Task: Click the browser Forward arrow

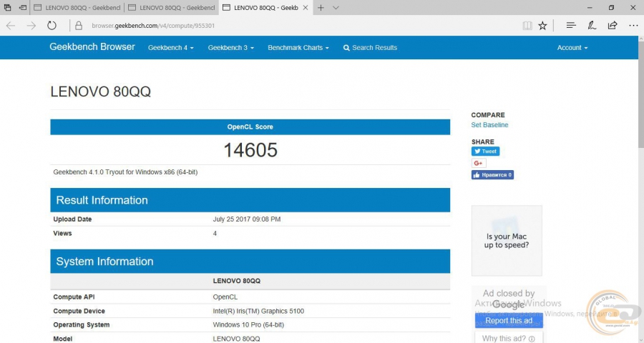Action: [x=31, y=26]
